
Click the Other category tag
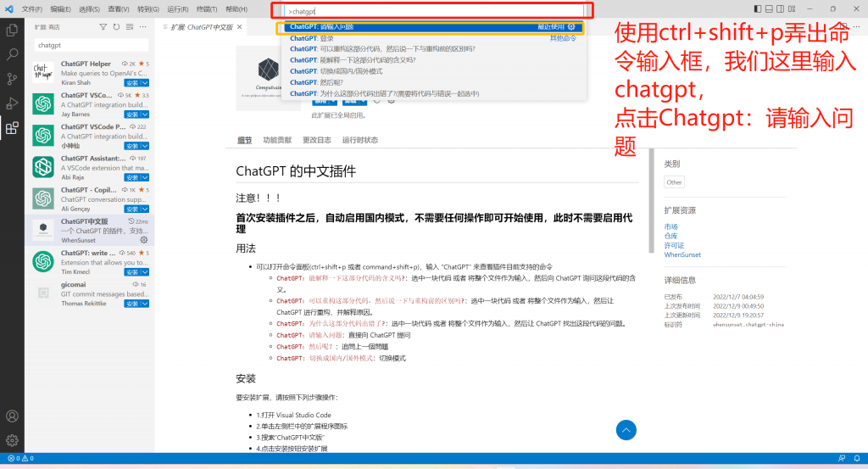click(674, 182)
